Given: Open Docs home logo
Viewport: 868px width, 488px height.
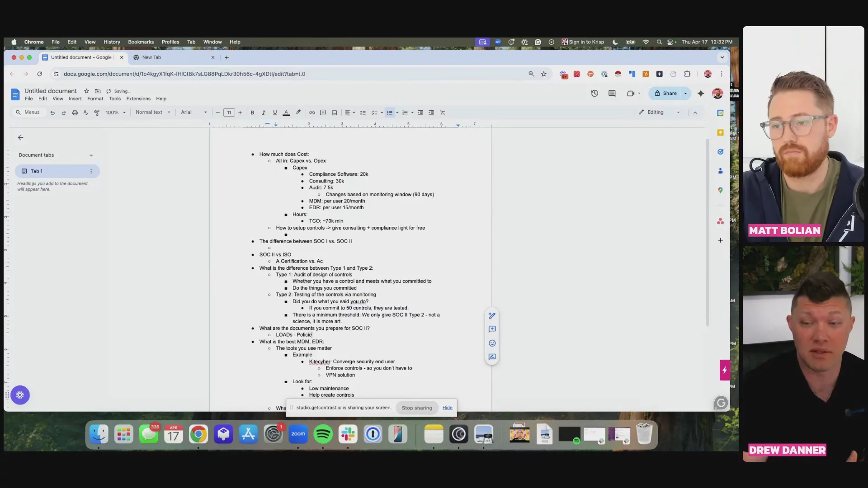Looking at the screenshot, I should pyautogui.click(x=15, y=94).
